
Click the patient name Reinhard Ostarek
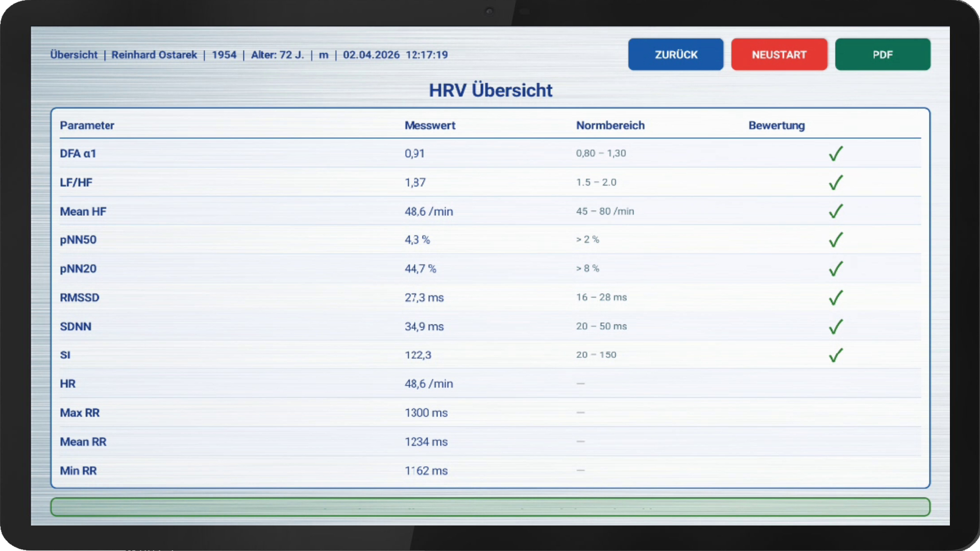pos(154,55)
